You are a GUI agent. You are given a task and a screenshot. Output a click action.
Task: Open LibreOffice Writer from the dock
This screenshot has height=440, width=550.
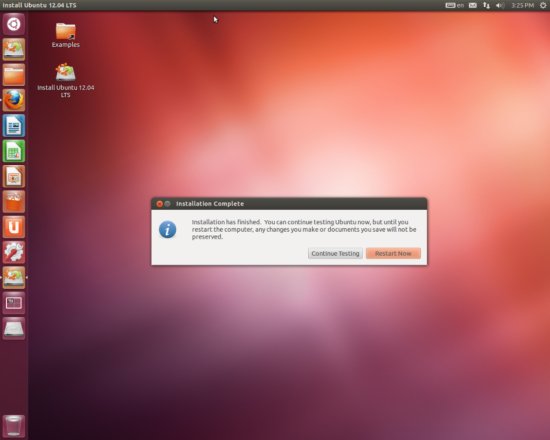coord(14,125)
